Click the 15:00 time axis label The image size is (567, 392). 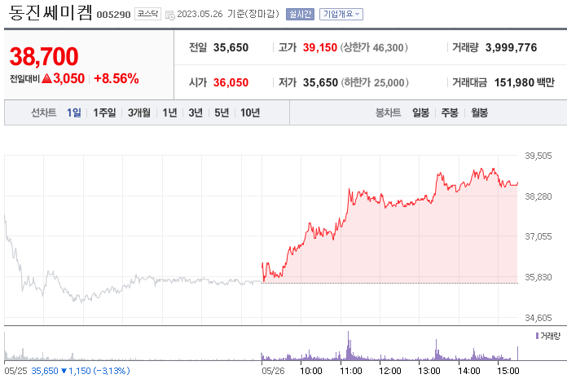click(x=508, y=371)
